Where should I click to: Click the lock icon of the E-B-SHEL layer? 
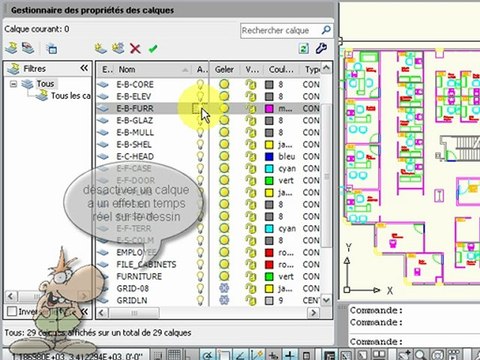coord(251,144)
